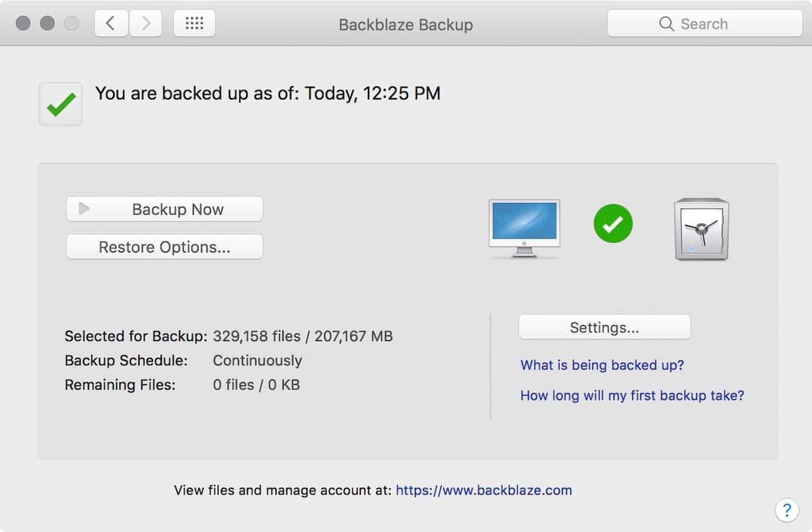Click the safe vault icon
812x532 pixels.
coord(701,228)
